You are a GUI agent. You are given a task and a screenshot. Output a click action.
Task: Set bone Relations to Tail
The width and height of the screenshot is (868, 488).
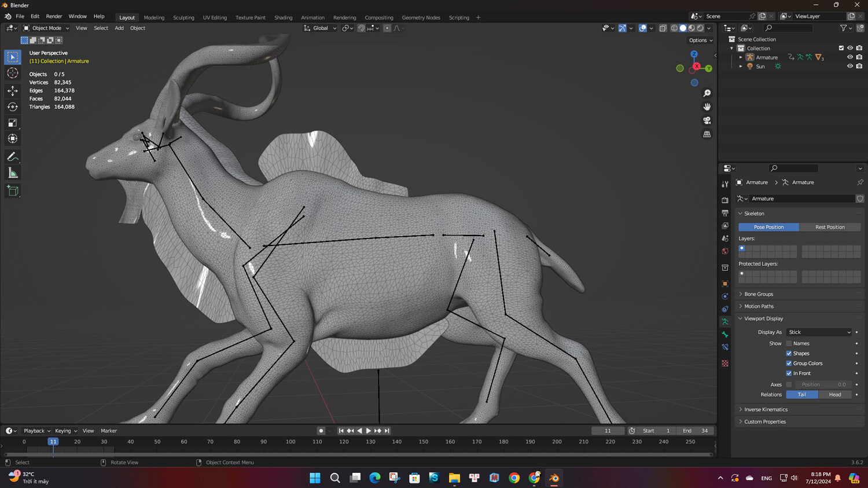click(802, 395)
